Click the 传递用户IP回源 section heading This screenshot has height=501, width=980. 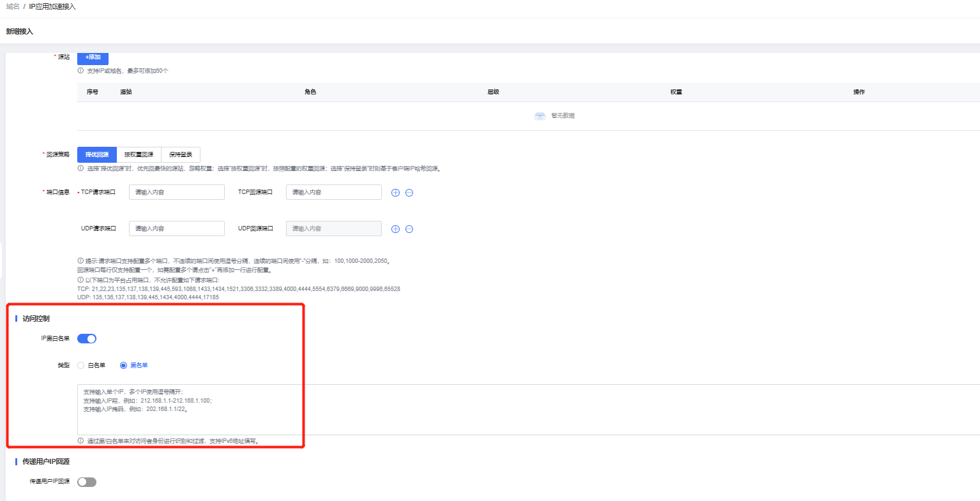(x=46, y=461)
